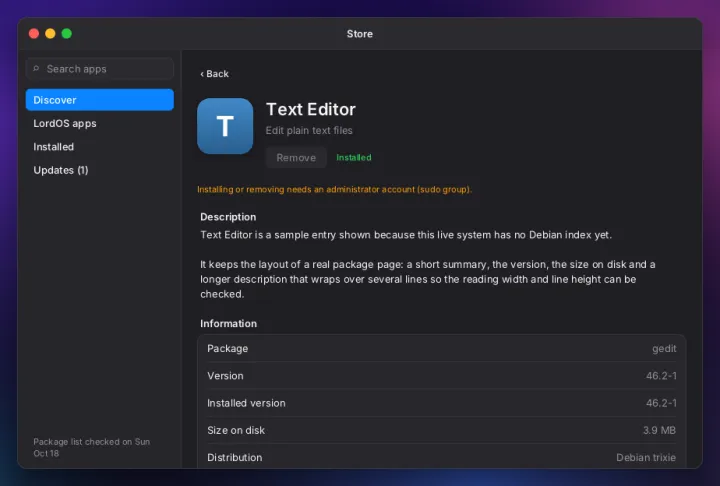
Task: Click the Text Editor app icon
Action: point(225,126)
